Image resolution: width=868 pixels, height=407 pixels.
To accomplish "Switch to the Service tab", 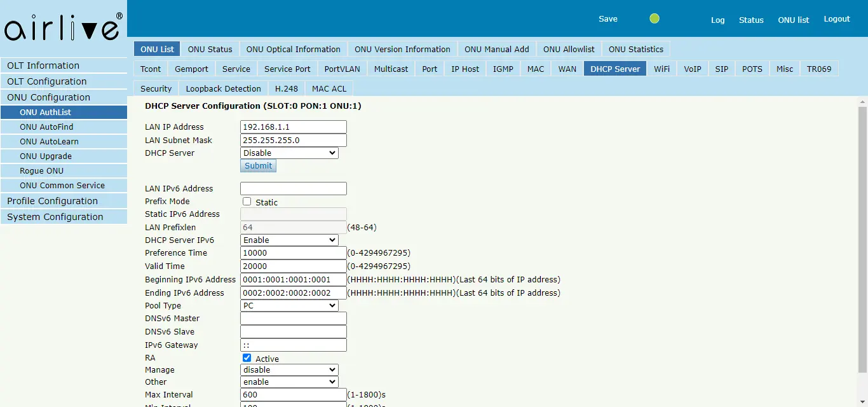I will point(236,69).
